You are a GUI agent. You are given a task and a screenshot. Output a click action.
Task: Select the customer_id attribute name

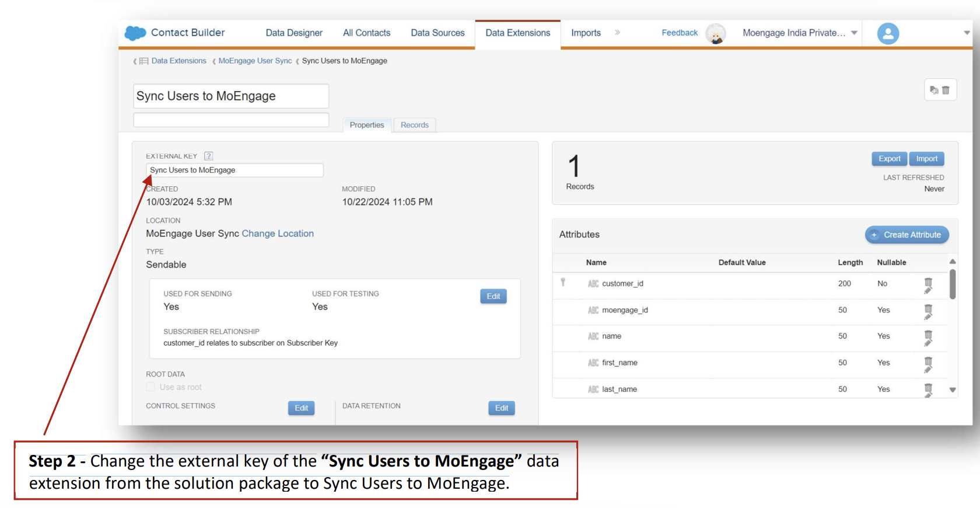(622, 284)
